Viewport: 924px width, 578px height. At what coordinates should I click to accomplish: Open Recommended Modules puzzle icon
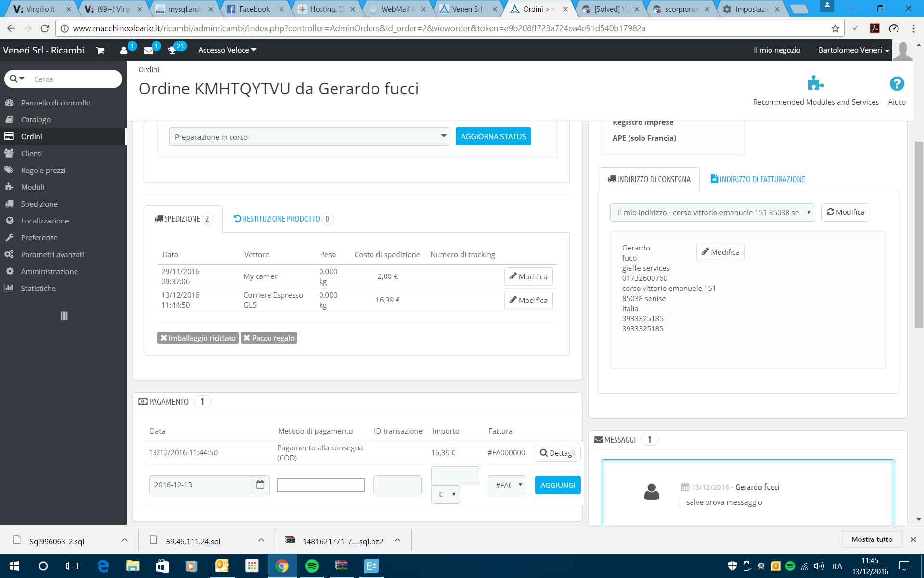click(x=815, y=84)
